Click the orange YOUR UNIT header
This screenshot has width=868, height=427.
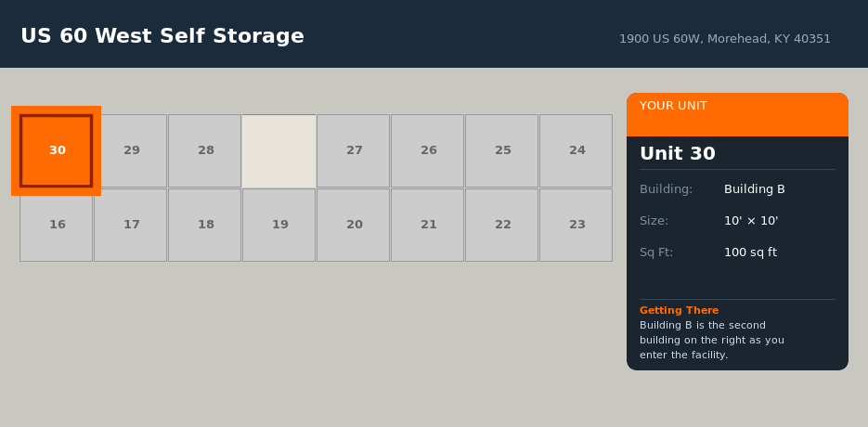[x=737, y=113]
